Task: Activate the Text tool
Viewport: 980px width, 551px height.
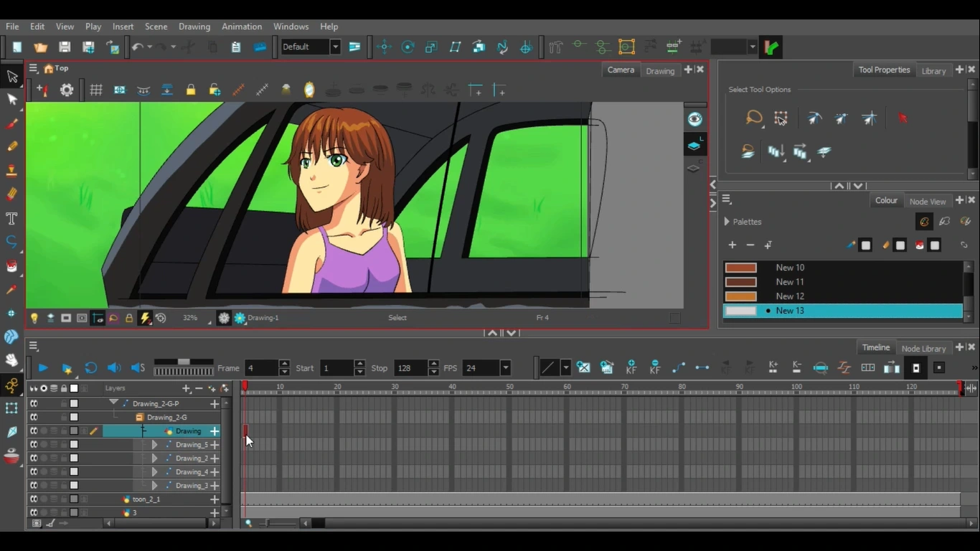Action: click(x=12, y=217)
